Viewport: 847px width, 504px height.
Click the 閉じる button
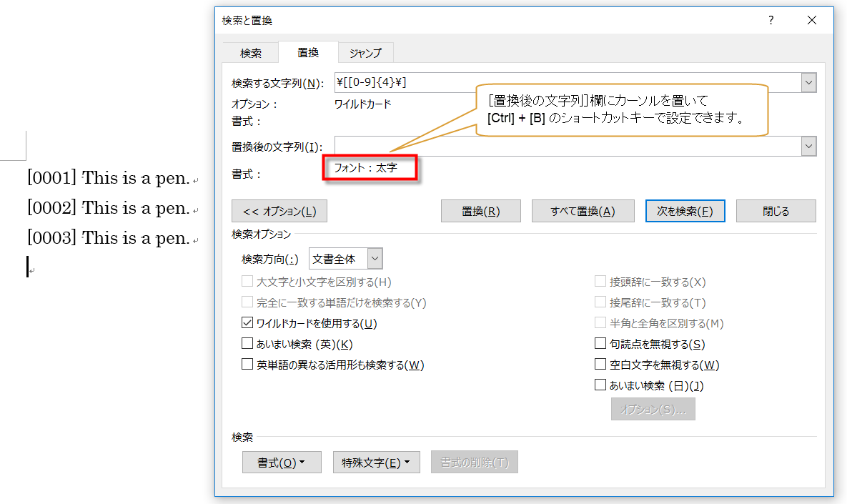tap(776, 211)
